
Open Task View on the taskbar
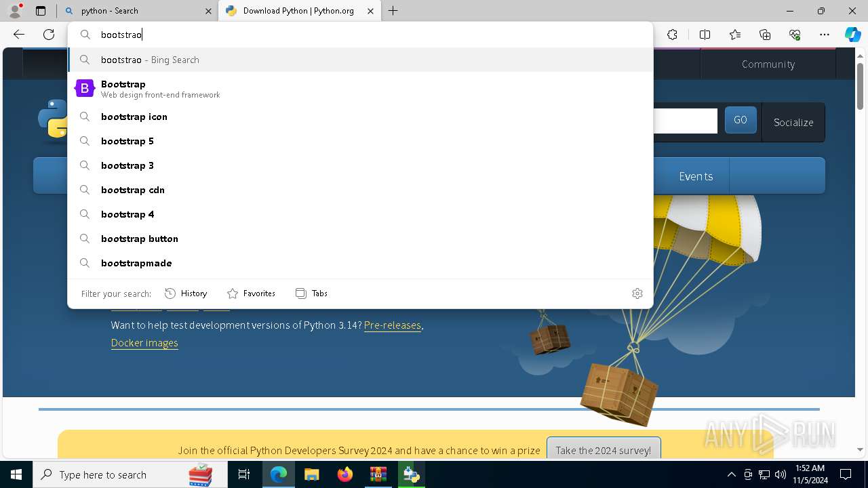point(244,474)
